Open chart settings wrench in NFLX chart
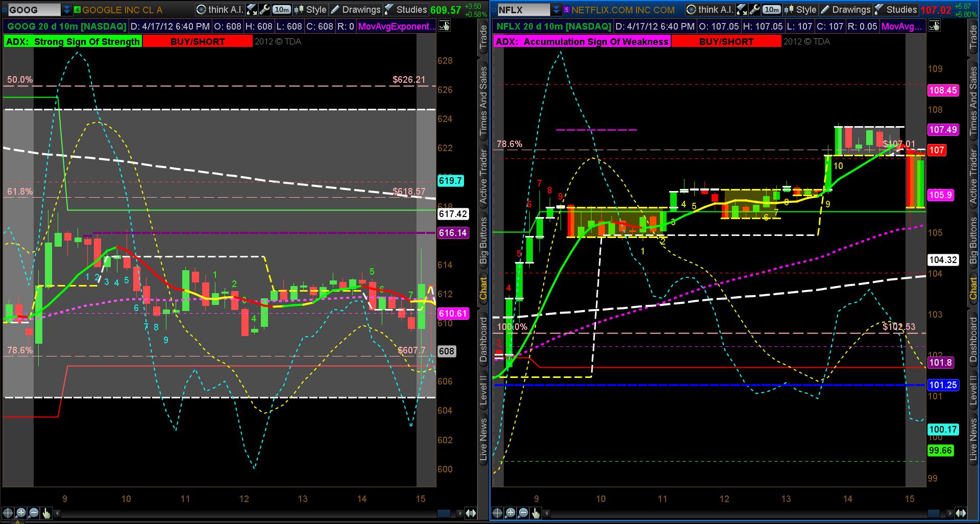The width and height of the screenshot is (980, 524). tap(754, 10)
